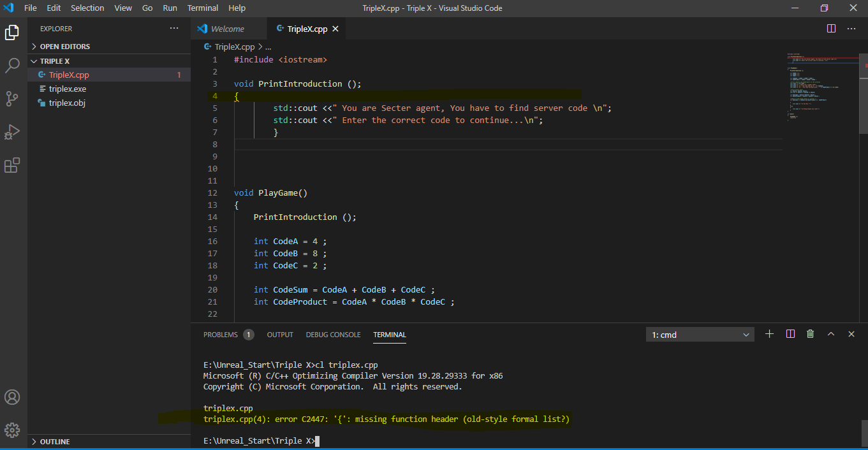Viewport: 868px width, 450px height.
Task: Kill terminal with the trash icon
Action: 810,334
